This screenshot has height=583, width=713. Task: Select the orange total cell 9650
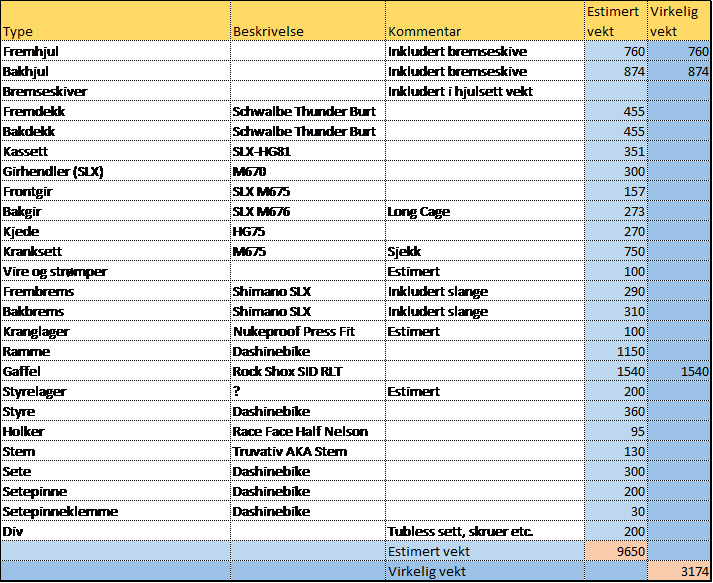point(615,551)
